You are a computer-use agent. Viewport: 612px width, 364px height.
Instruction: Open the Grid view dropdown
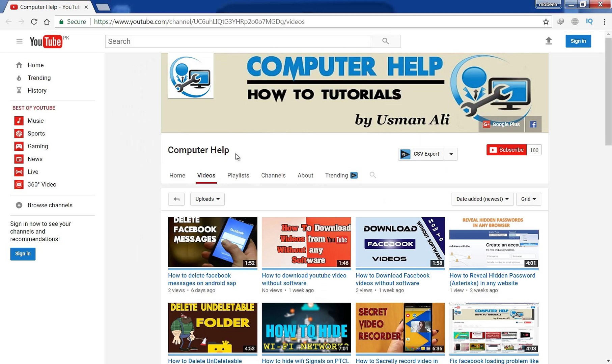click(x=528, y=199)
